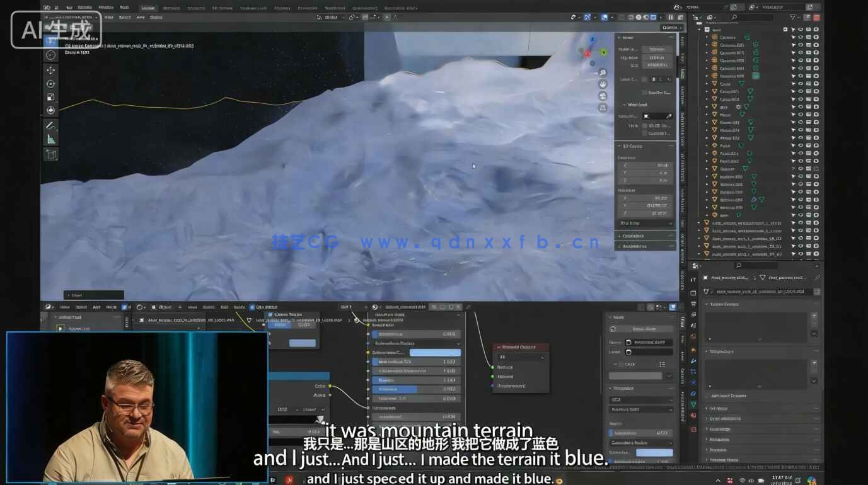Select the Measure tool
The height and width of the screenshot is (485, 868).
click(x=50, y=139)
